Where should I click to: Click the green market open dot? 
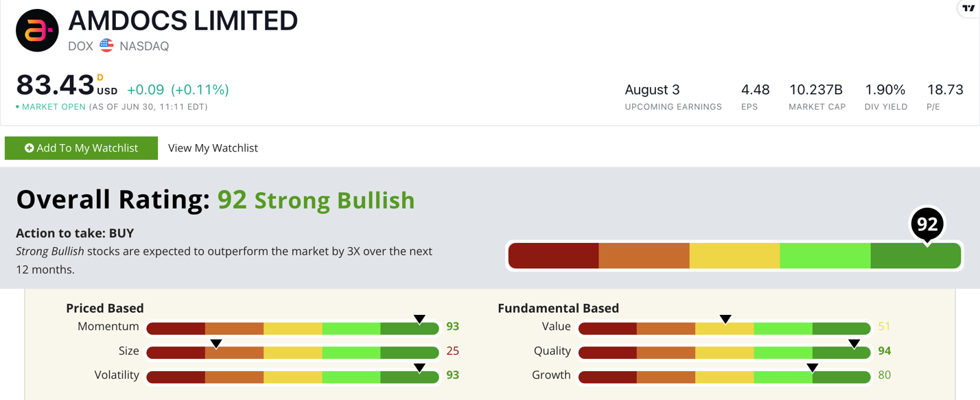click(x=18, y=107)
